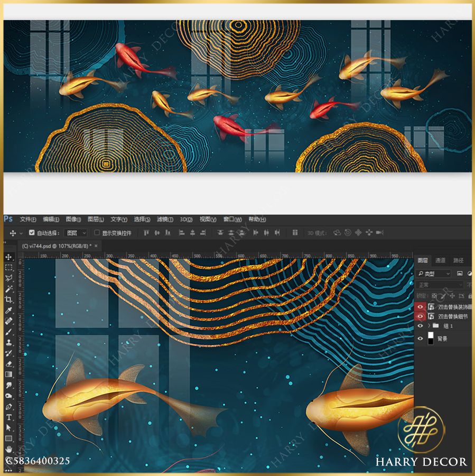The height and width of the screenshot is (476, 475).
Task: Open the 滤镜 menu
Action: pyautogui.click(x=165, y=219)
